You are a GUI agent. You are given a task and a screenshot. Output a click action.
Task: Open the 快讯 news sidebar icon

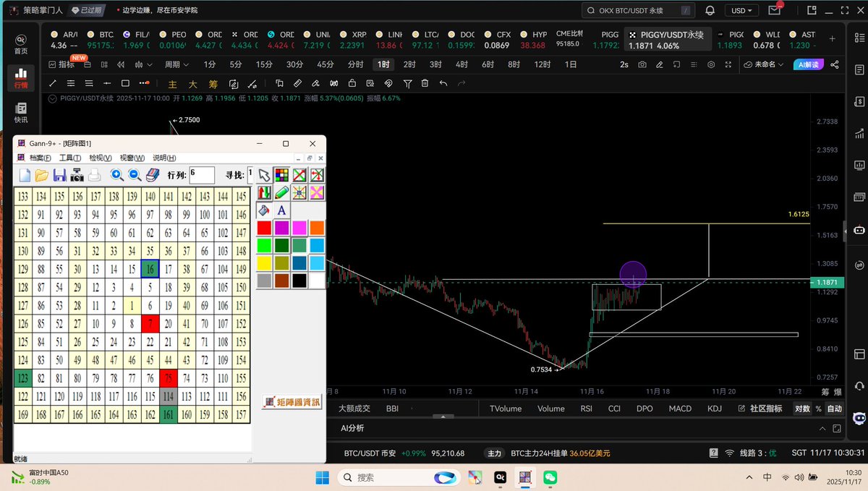[x=21, y=112]
